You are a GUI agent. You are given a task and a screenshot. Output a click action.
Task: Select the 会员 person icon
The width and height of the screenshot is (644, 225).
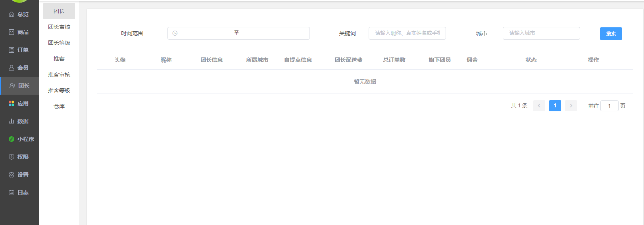coord(12,68)
